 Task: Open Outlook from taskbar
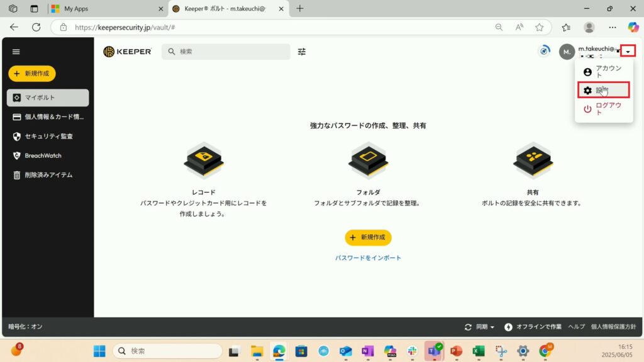(345, 351)
